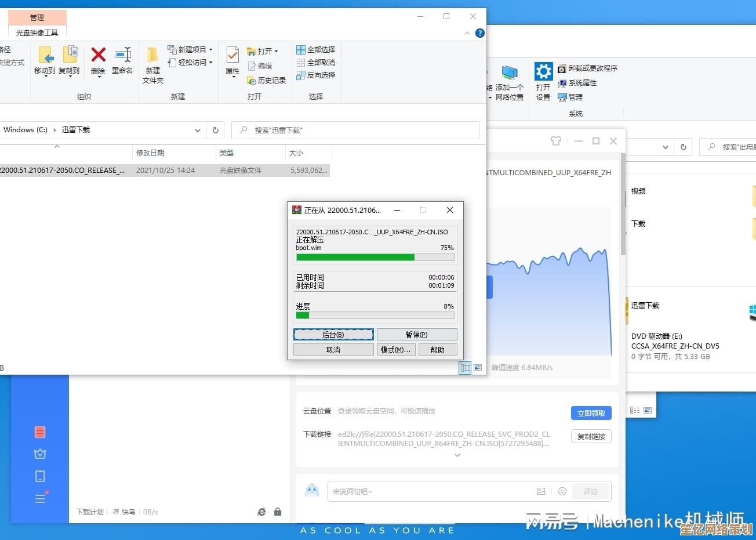The image size is (756, 540).
Task: Open the 管理 ribbon tab
Action: tap(37, 17)
